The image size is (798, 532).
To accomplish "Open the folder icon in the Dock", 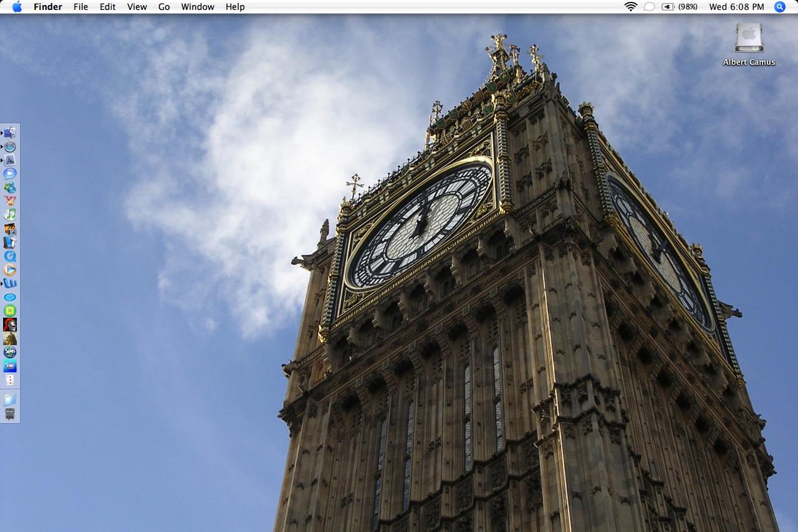I will coord(10,400).
